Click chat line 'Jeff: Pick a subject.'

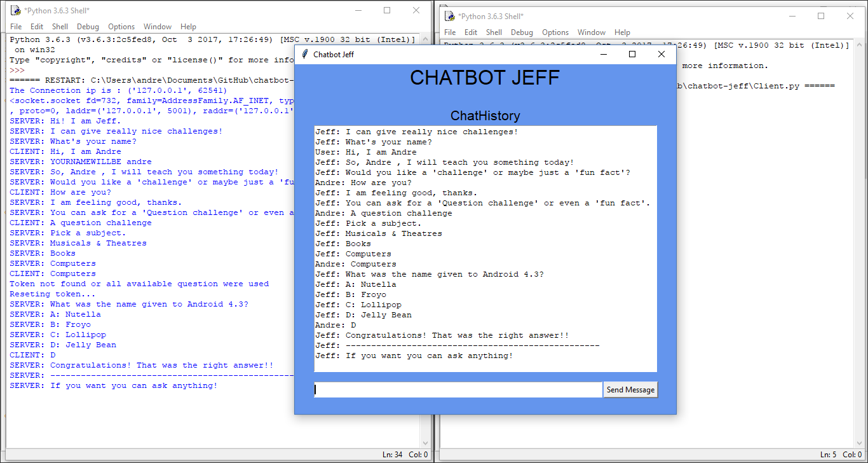[369, 223]
